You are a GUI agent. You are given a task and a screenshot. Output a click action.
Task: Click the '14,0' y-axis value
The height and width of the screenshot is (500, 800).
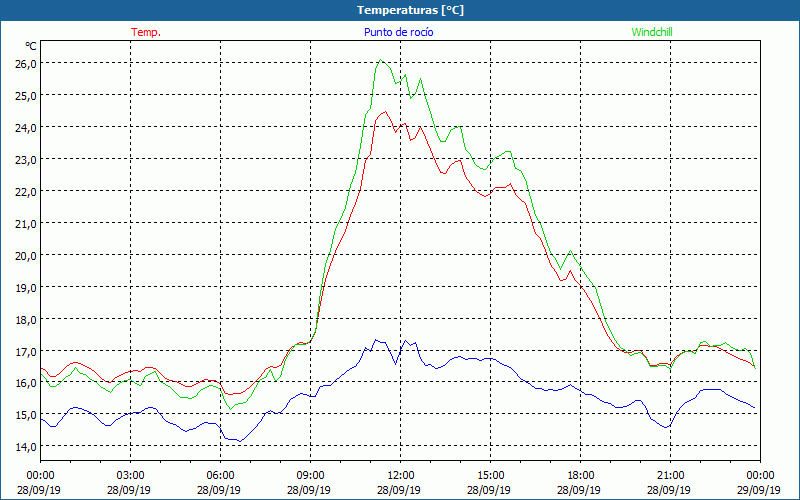(x=26, y=447)
